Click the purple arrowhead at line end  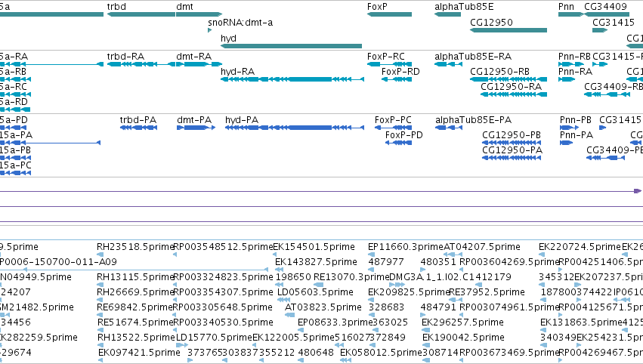click(x=637, y=191)
